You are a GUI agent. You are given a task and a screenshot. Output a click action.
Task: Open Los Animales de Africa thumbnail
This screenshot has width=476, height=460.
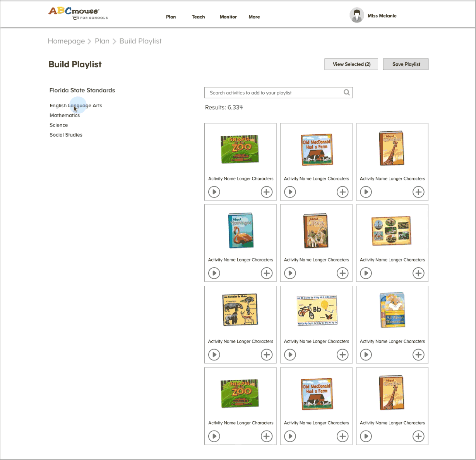pos(240,309)
